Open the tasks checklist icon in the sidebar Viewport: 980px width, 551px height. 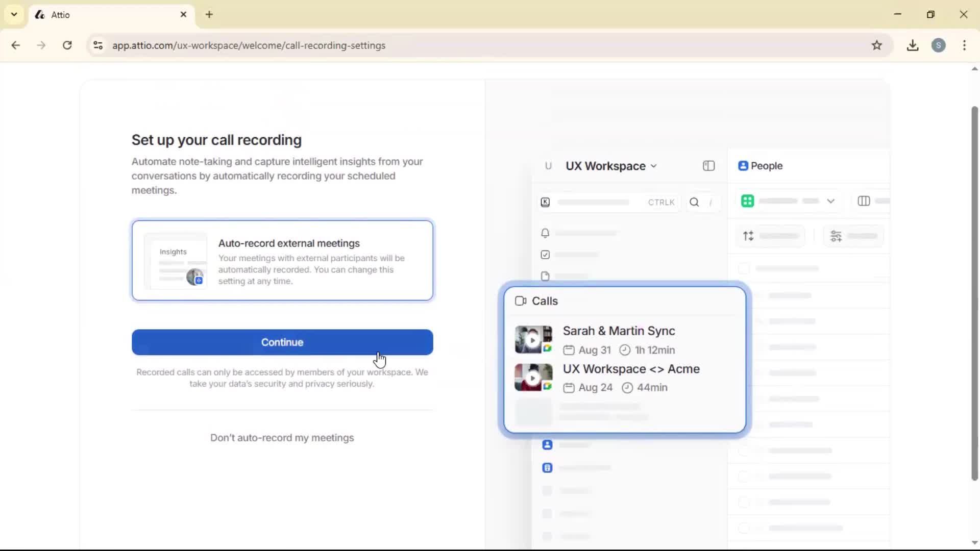click(x=545, y=255)
